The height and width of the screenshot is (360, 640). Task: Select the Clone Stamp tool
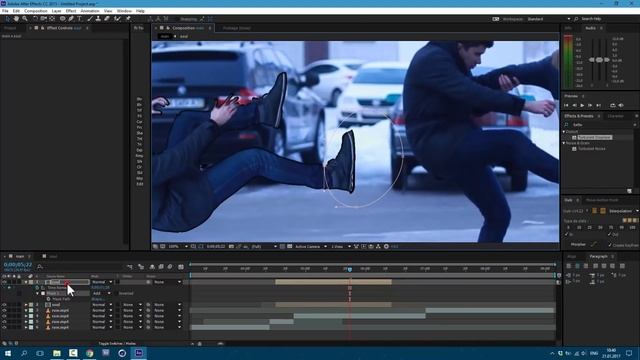point(98,19)
